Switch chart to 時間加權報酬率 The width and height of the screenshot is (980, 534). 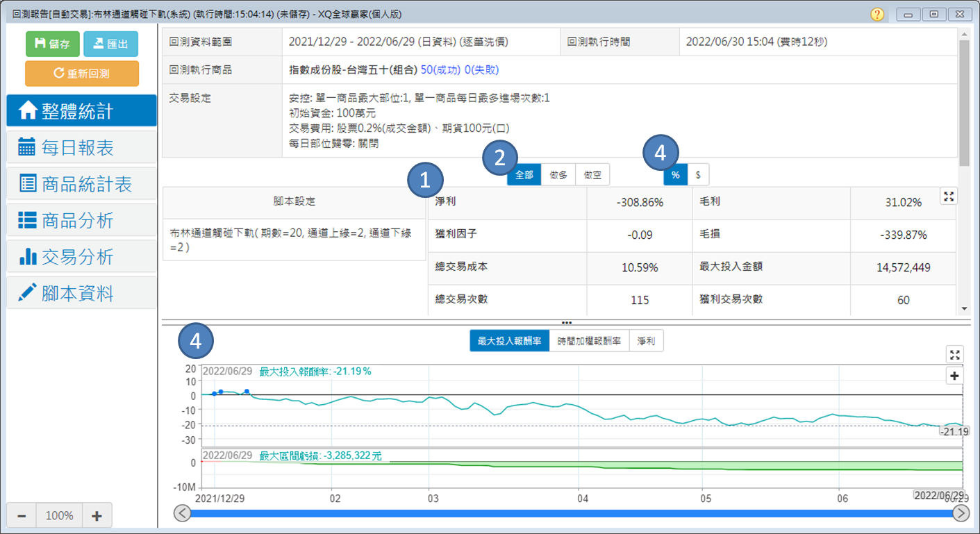pos(589,341)
